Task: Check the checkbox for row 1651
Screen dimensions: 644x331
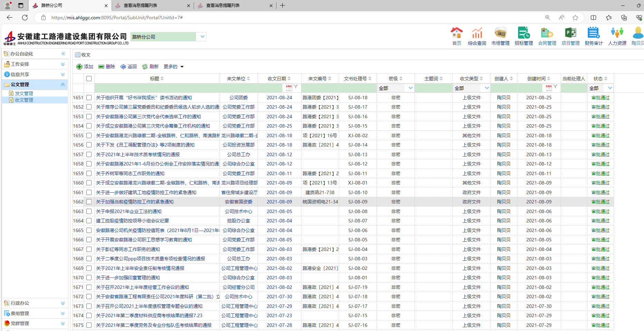Action: click(89, 98)
